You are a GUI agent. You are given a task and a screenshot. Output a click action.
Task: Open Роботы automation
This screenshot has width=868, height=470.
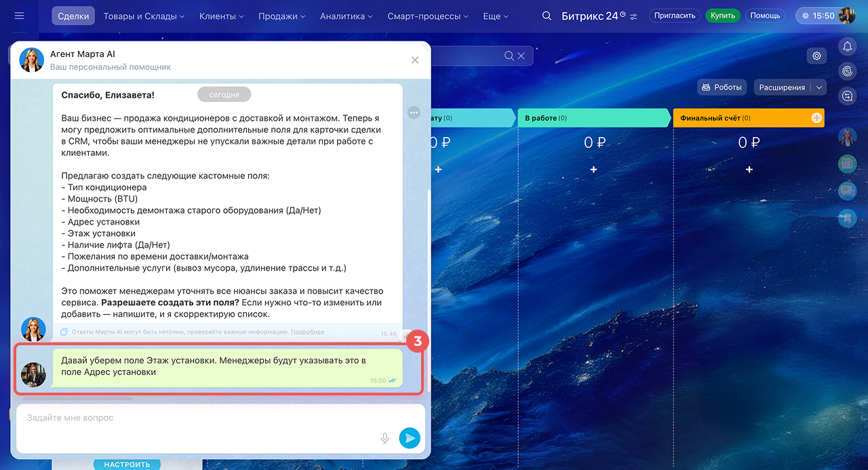coord(722,87)
